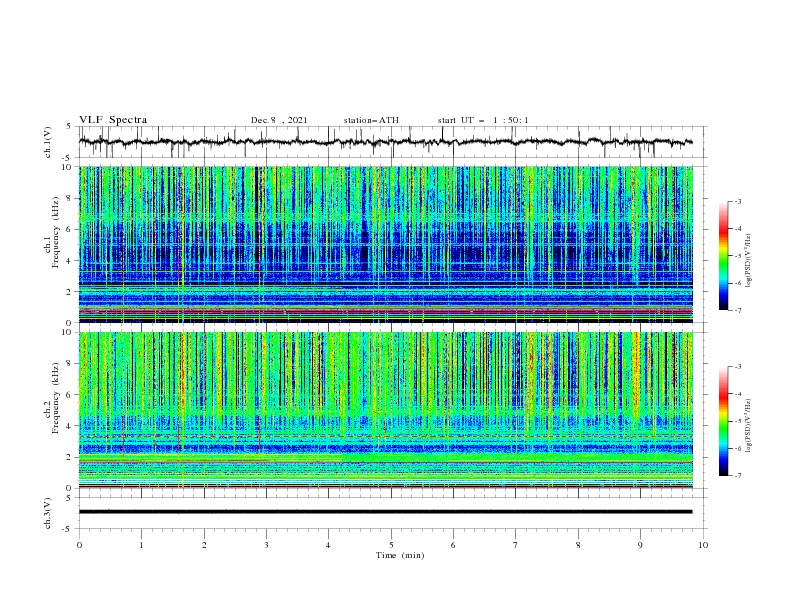Click the "4" tick on the time axis
Viewport: 792px width, 612px height.
(x=328, y=545)
